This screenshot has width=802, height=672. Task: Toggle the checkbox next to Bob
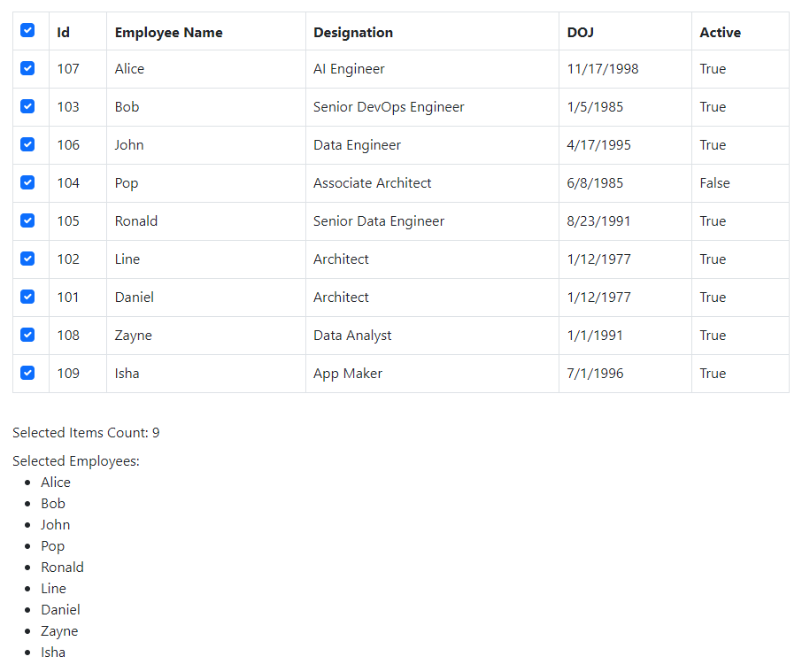tap(27, 105)
